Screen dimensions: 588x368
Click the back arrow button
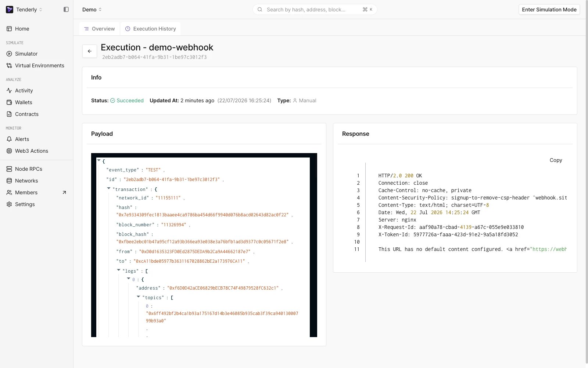click(x=90, y=51)
